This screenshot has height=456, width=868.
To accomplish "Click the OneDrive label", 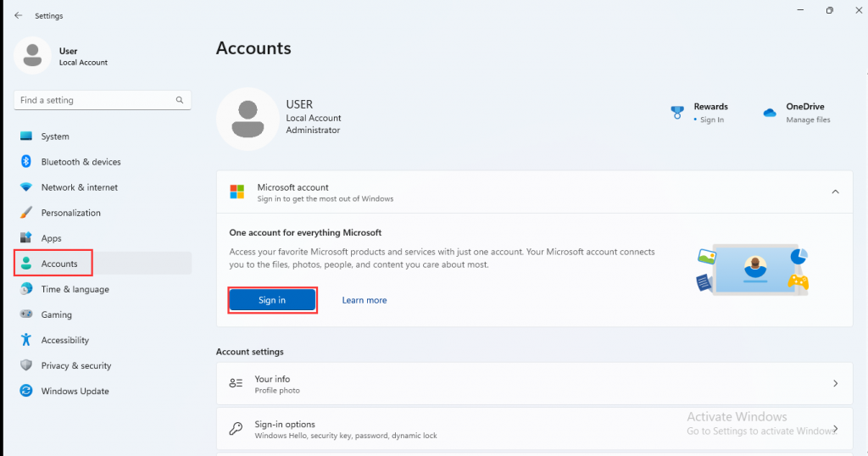I will pyautogui.click(x=805, y=106).
